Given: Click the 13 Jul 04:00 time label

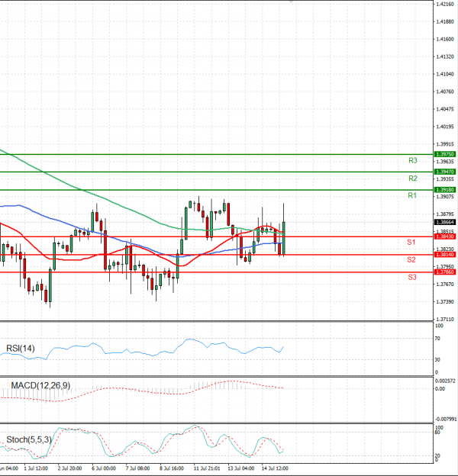Looking at the screenshot, I should pos(241,468).
